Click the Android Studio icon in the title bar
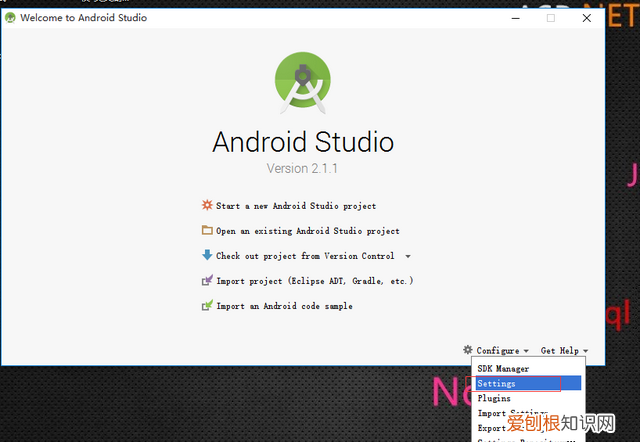This screenshot has height=442, width=640. pyautogui.click(x=10, y=18)
